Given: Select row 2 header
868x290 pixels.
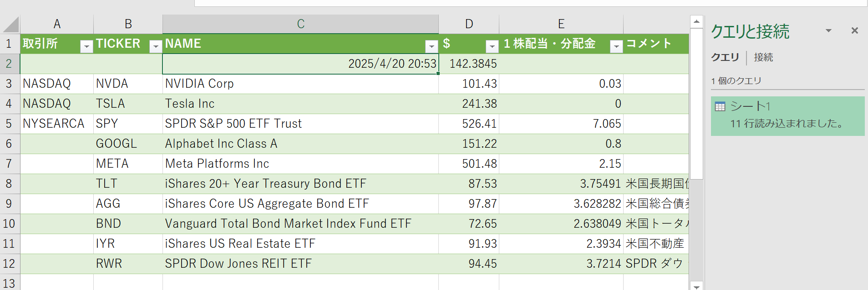Looking at the screenshot, I should point(10,64).
